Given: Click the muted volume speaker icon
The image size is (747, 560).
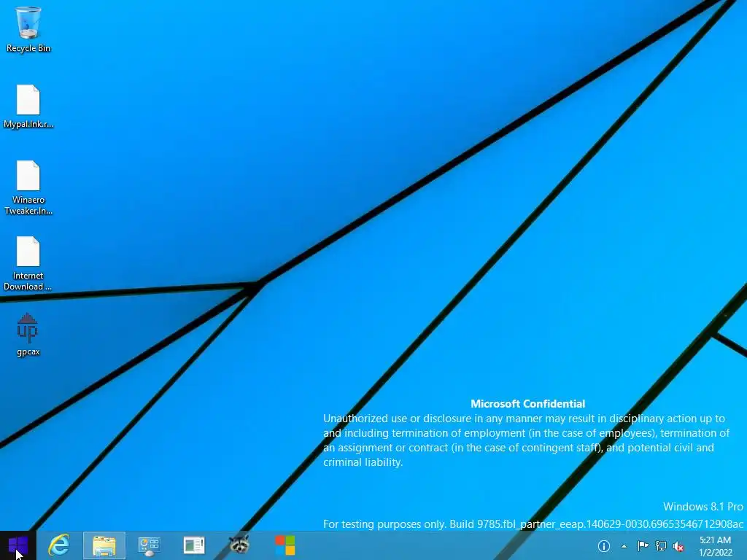Looking at the screenshot, I should tap(678, 546).
